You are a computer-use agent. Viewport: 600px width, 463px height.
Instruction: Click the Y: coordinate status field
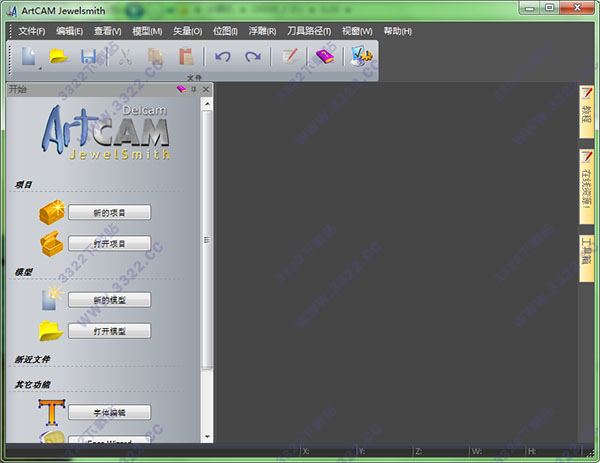[x=385, y=452]
